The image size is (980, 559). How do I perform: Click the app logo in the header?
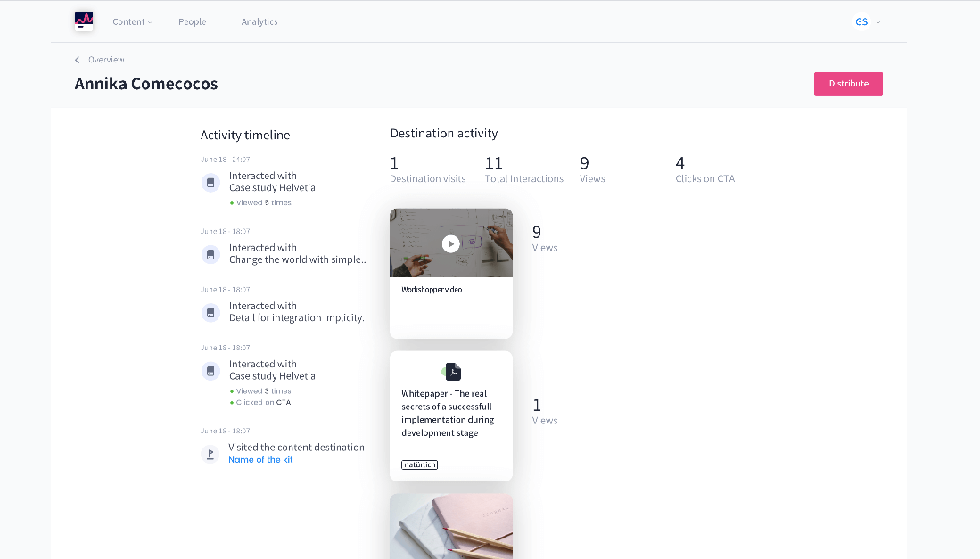tap(84, 21)
